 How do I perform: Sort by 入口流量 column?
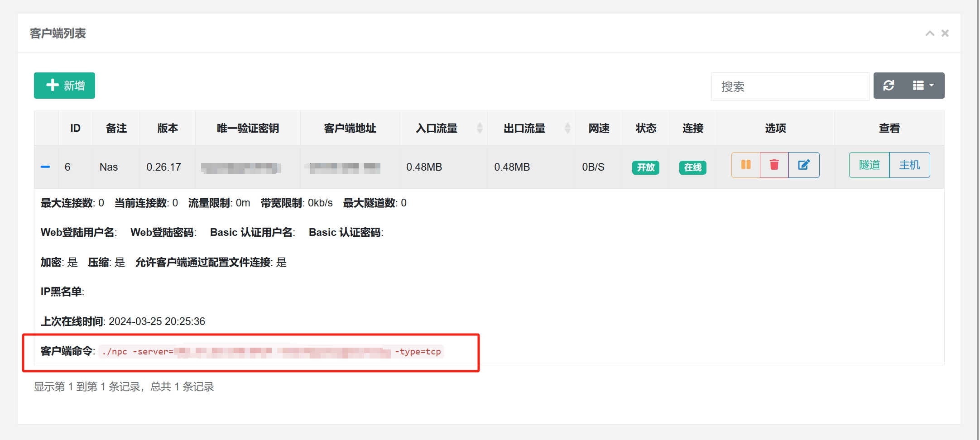click(443, 128)
